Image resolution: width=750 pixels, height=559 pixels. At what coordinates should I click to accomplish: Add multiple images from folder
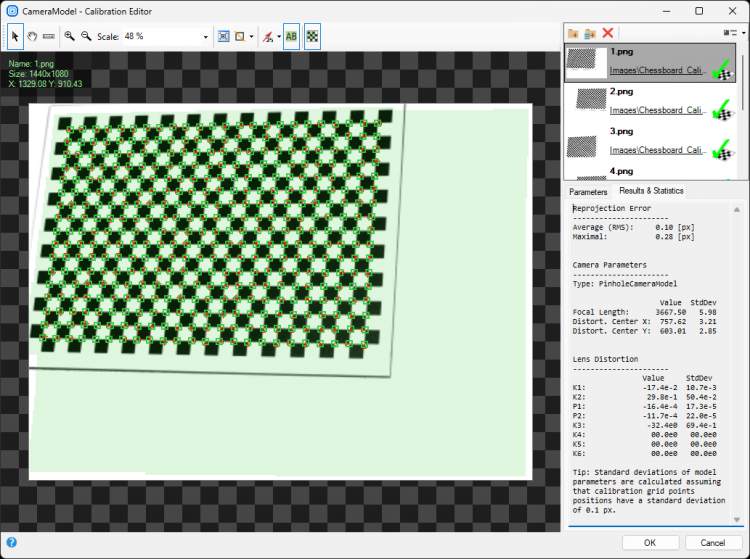tap(590, 33)
